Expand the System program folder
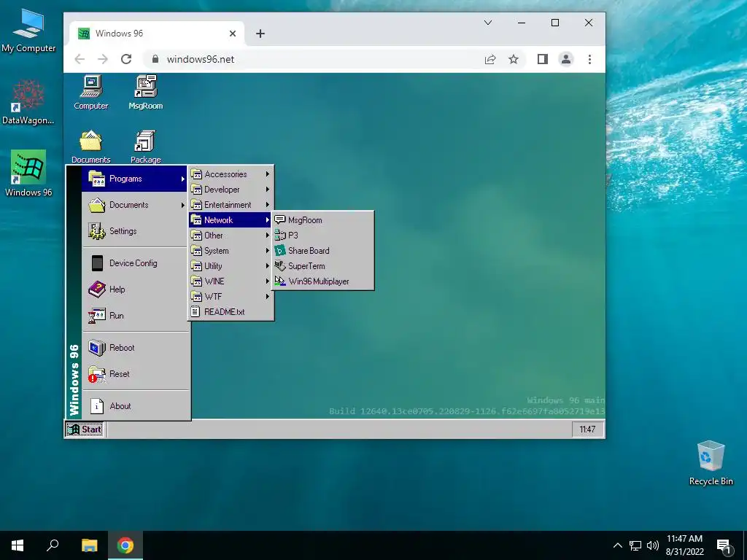Screen dimensions: 747x560 (231, 251)
